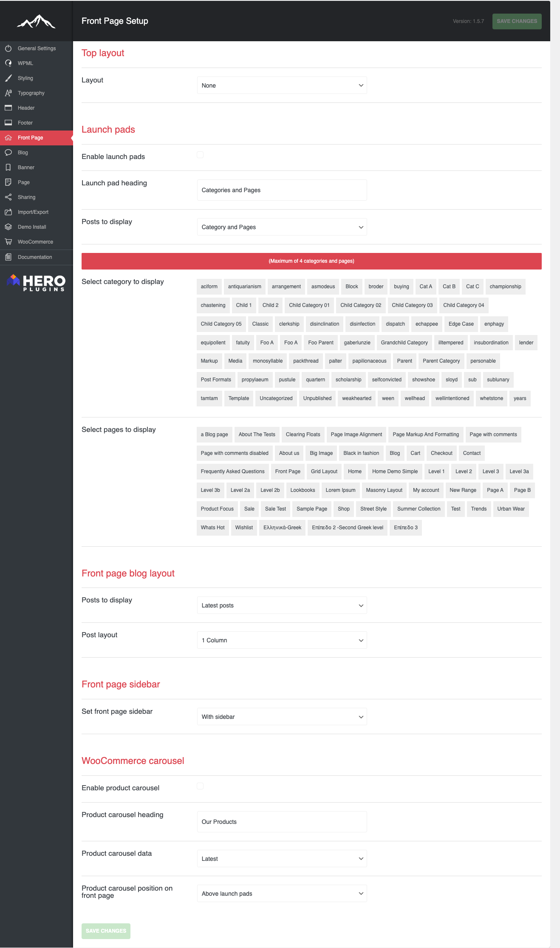560x948 pixels.
Task: Click the top Save Changes button
Action: [517, 21]
